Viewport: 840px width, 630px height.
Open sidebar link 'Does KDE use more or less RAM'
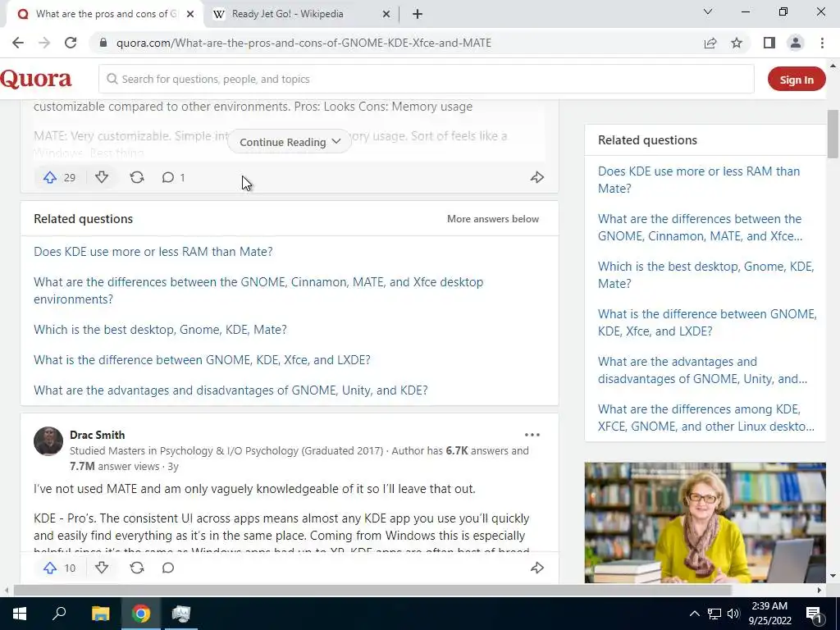point(699,180)
